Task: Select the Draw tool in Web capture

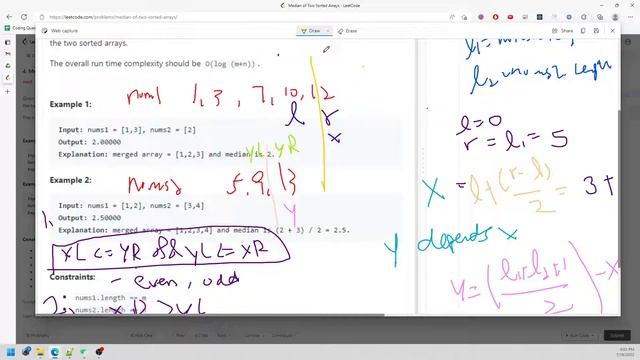Action: [x=311, y=31]
